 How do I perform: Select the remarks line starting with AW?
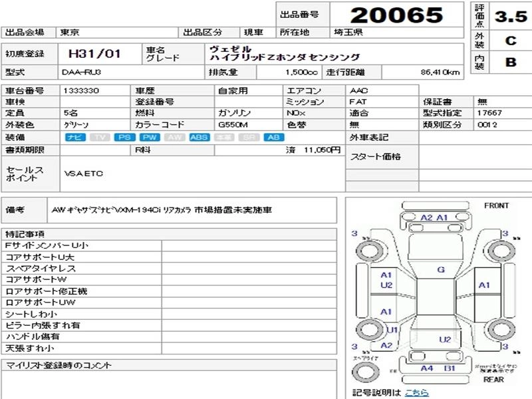pyautogui.click(x=162, y=210)
